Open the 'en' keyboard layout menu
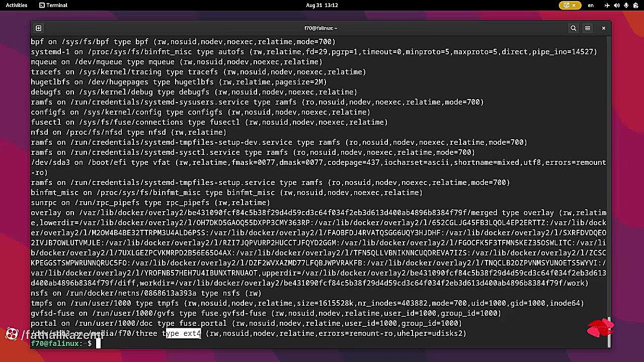 pos(591,6)
